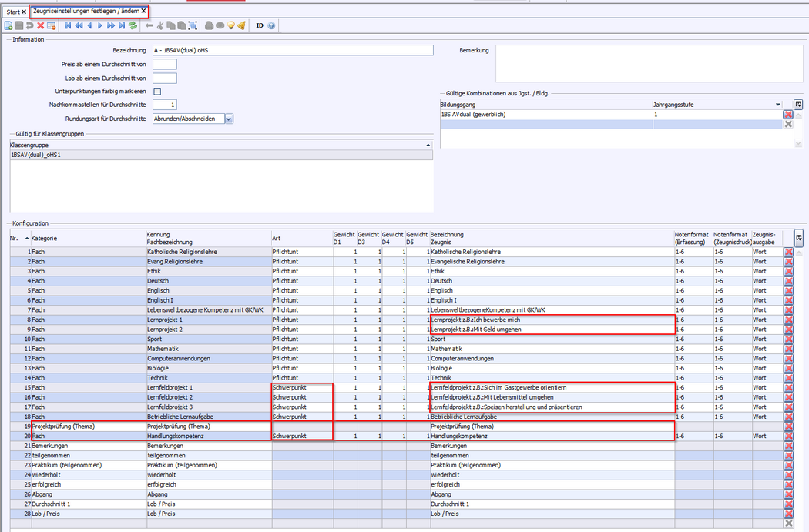Click the new record icon in toolbar

point(8,25)
